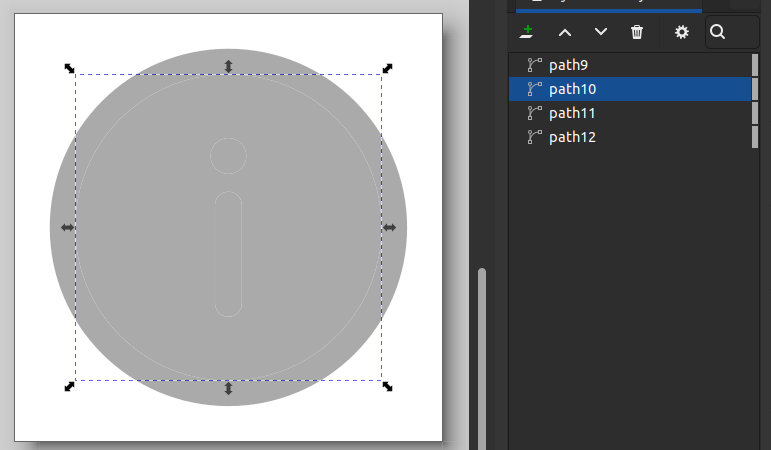Delete selected object with the trash icon
The width and height of the screenshot is (771, 450).
(x=637, y=32)
